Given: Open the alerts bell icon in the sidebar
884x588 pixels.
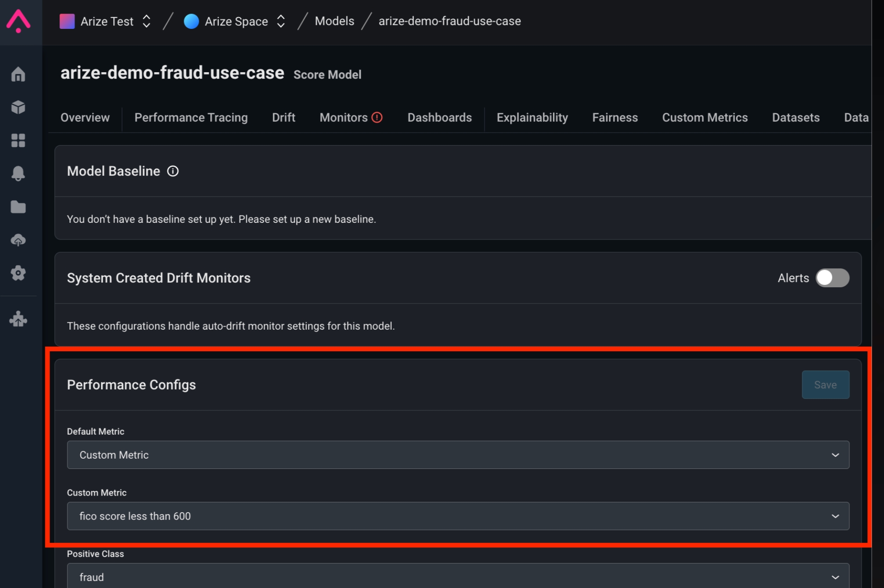Looking at the screenshot, I should point(18,173).
